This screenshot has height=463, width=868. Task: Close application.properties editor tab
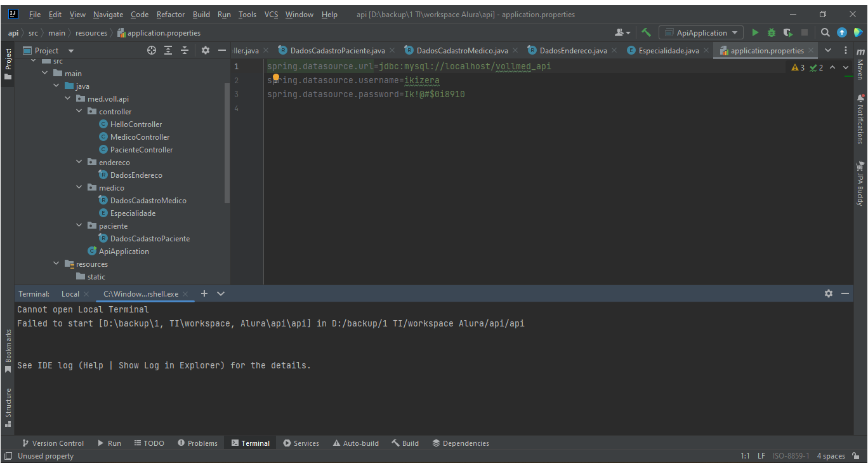811,50
